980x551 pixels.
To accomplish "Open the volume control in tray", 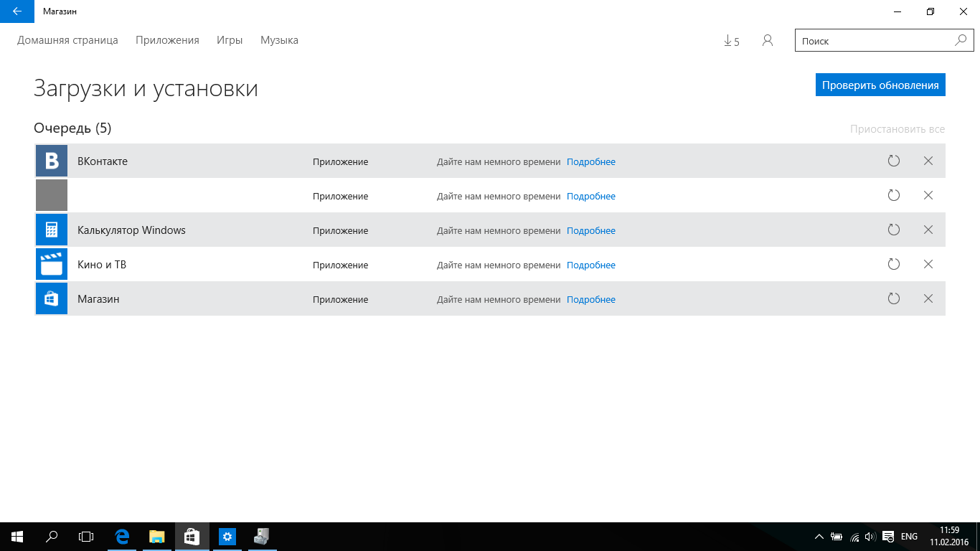I will 871,537.
